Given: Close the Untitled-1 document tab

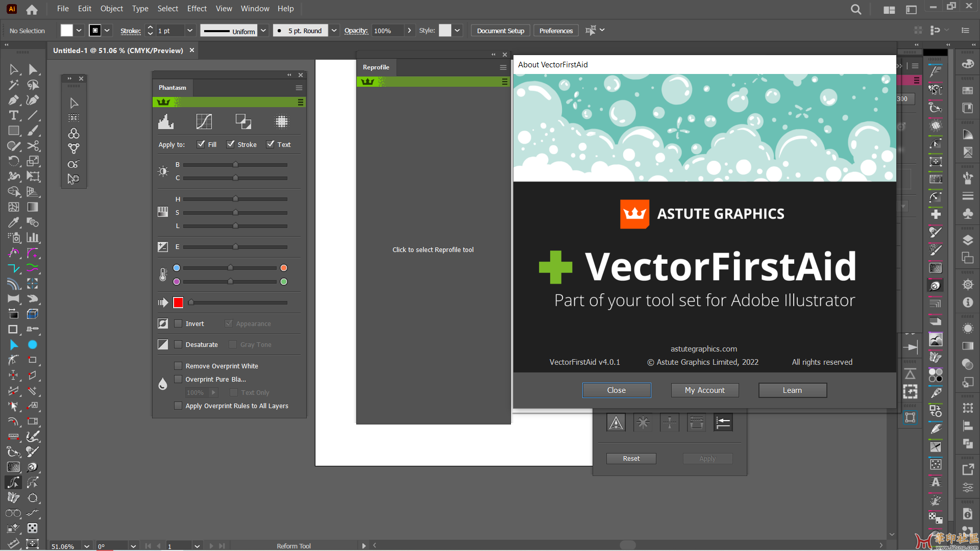Looking at the screenshot, I should click(x=192, y=50).
